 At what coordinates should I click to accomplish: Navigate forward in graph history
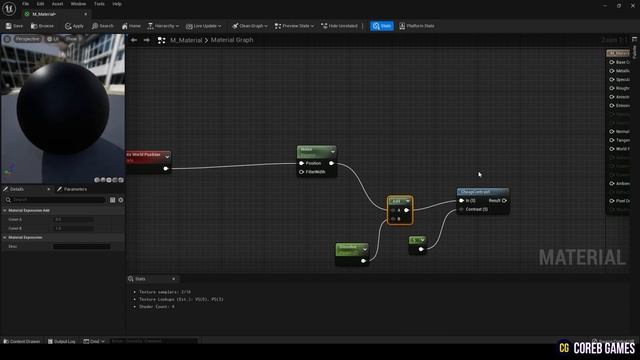(147, 40)
